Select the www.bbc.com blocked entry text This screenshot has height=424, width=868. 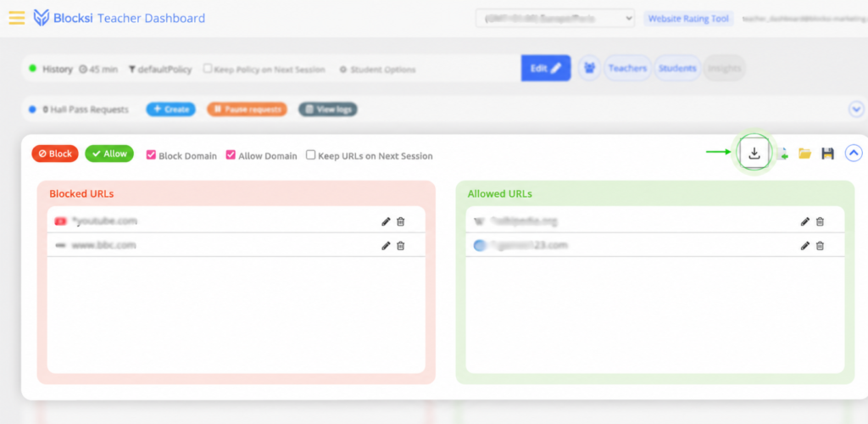[103, 245]
